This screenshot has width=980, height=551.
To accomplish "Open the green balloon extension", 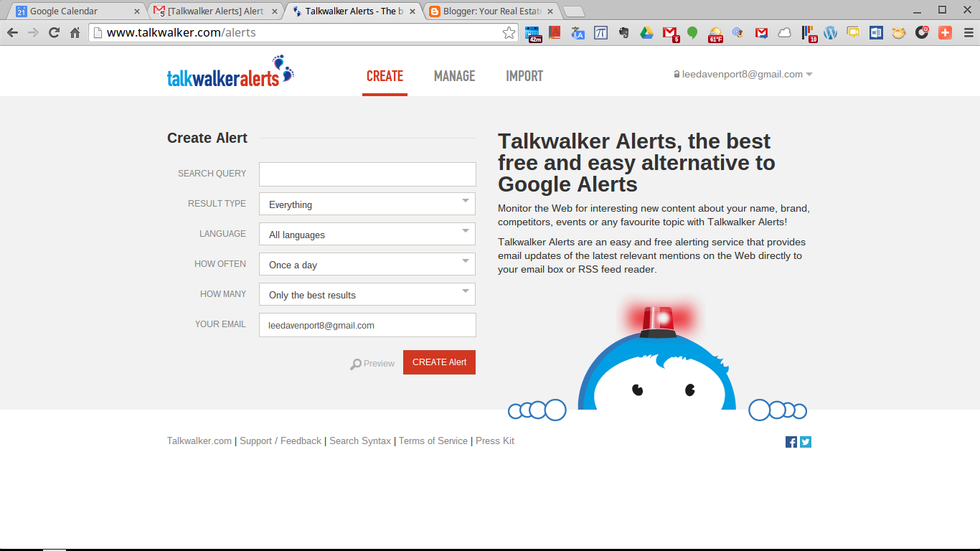I will coord(692,33).
